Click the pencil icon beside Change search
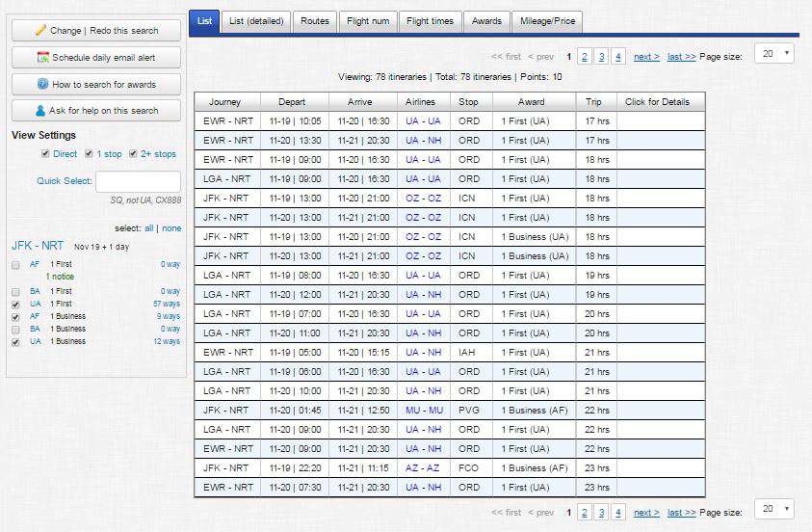This screenshot has width=812, height=532. click(x=40, y=31)
